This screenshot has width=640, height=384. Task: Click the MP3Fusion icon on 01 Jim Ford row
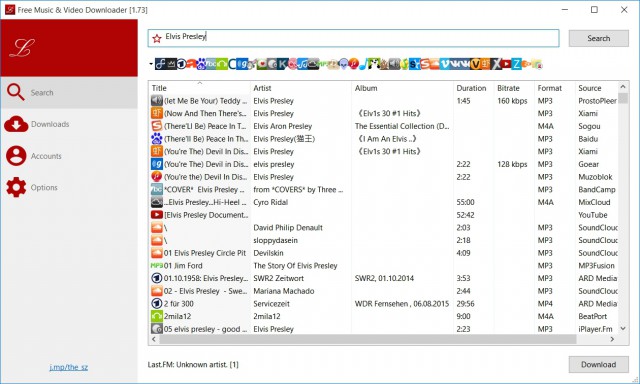click(157, 265)
